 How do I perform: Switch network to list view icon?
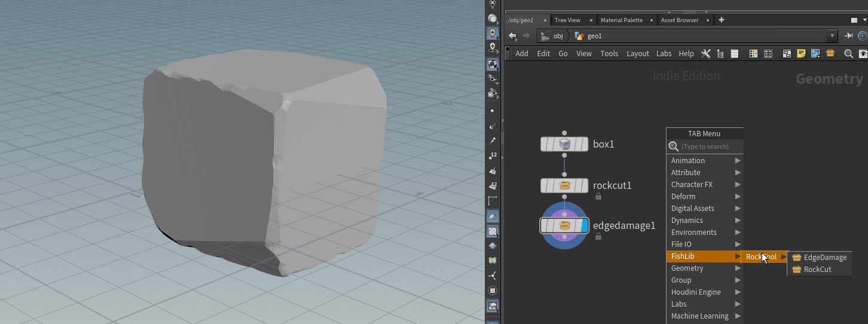735,54
